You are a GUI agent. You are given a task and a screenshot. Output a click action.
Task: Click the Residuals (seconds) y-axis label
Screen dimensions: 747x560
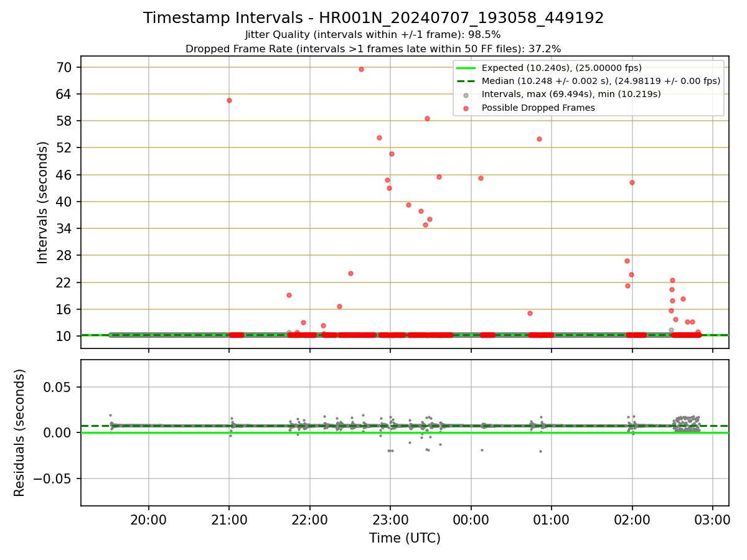20,432
